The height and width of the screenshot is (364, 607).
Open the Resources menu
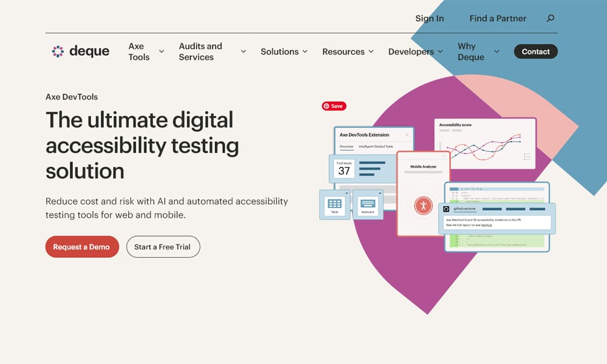348,52
